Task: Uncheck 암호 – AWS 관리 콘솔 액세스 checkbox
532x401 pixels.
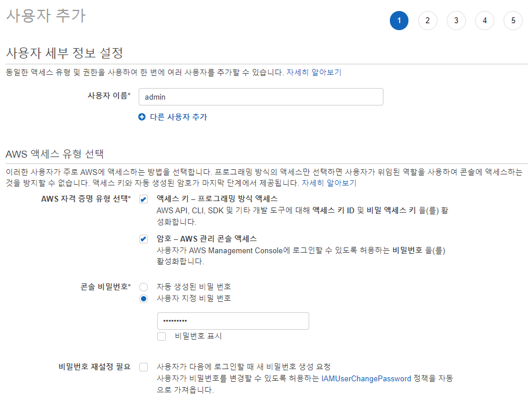Action: pyautogui.click(x=143, y=239)
